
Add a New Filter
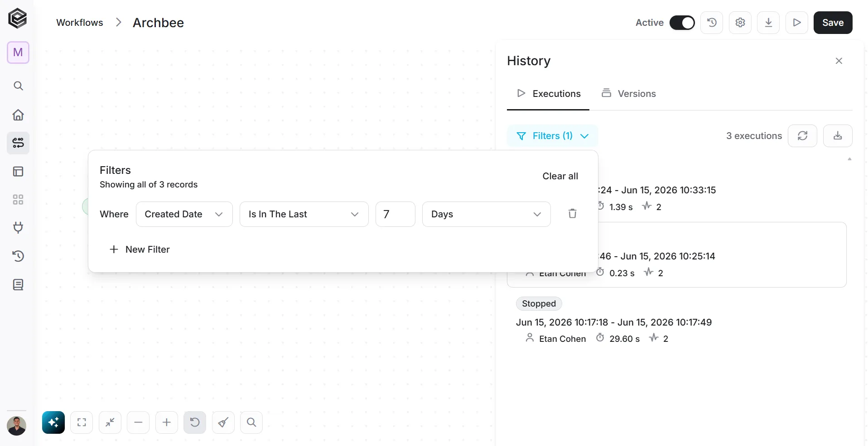140,249
